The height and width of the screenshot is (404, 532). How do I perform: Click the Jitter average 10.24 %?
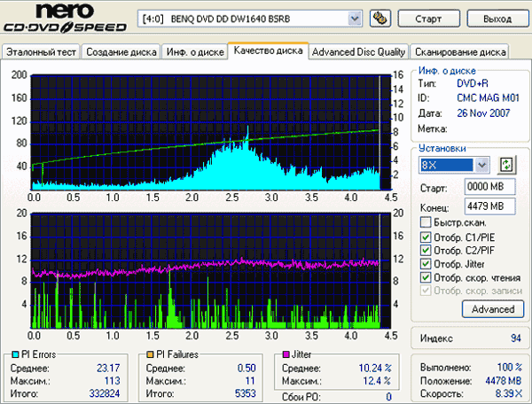click(x=375, y=368)
